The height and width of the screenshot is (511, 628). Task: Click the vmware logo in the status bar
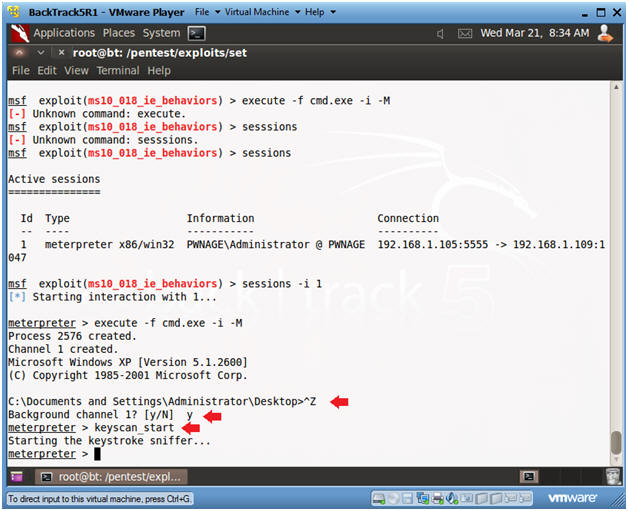tap(572, 498)
